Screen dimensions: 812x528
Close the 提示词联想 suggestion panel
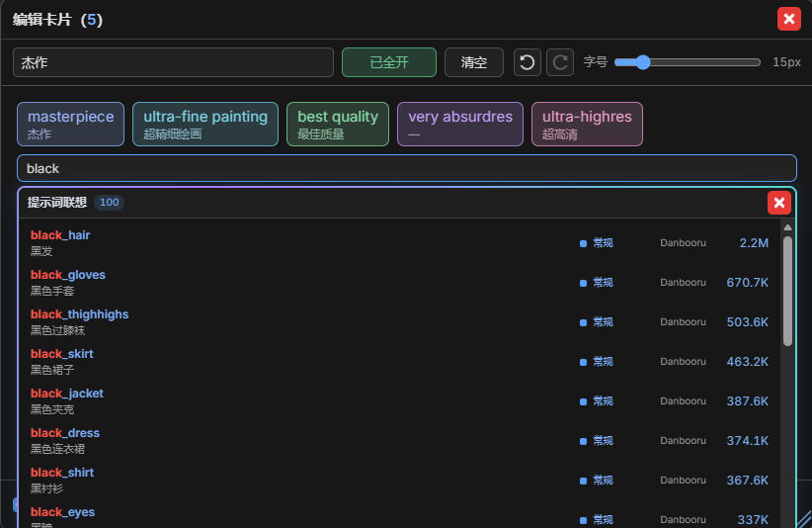pos(778,203)
